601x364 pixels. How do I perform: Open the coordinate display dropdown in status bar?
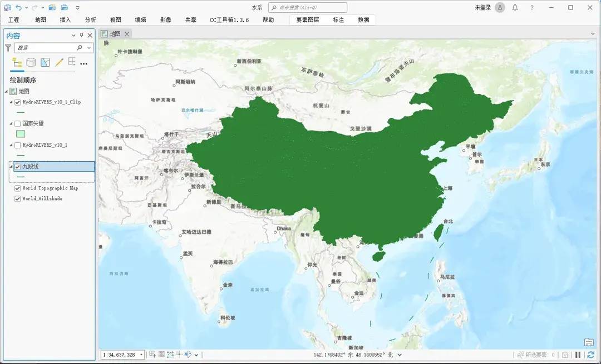pyautogui.click(x=400, y=354)
